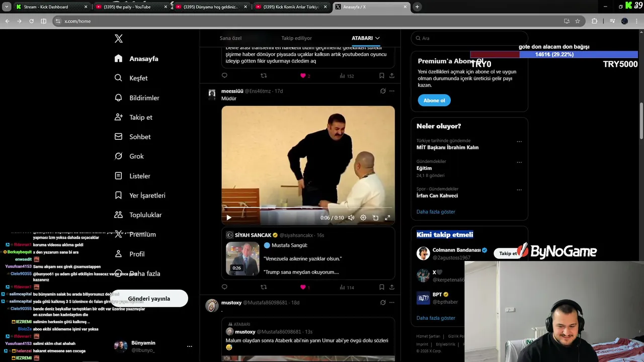The image size is (644, 362).
Task: Share the meessiüü post
Action: click(x=391, y=287)
